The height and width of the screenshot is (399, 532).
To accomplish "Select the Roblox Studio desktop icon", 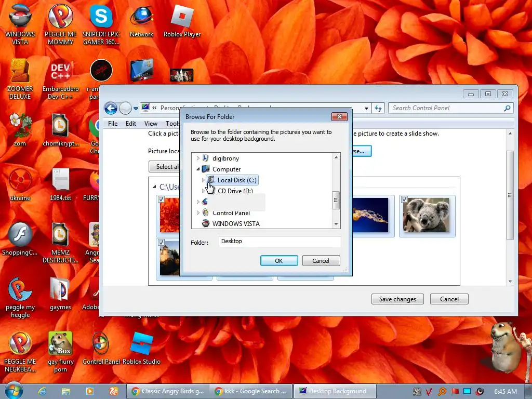I will click(141, 348).
